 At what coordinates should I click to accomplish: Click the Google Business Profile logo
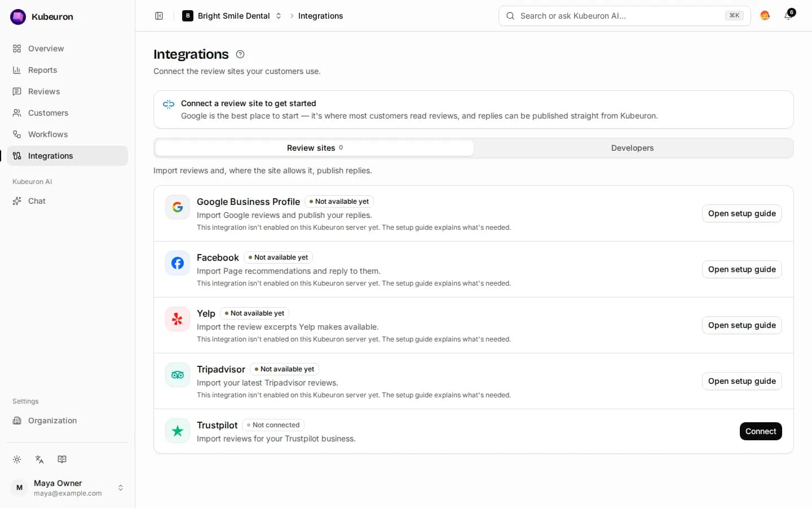point(178,207)
